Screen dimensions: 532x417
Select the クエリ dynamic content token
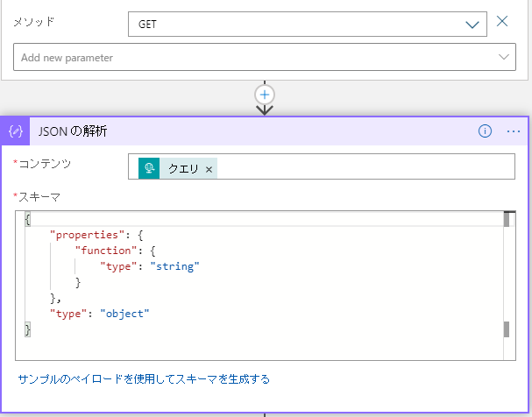coord(178,168)
